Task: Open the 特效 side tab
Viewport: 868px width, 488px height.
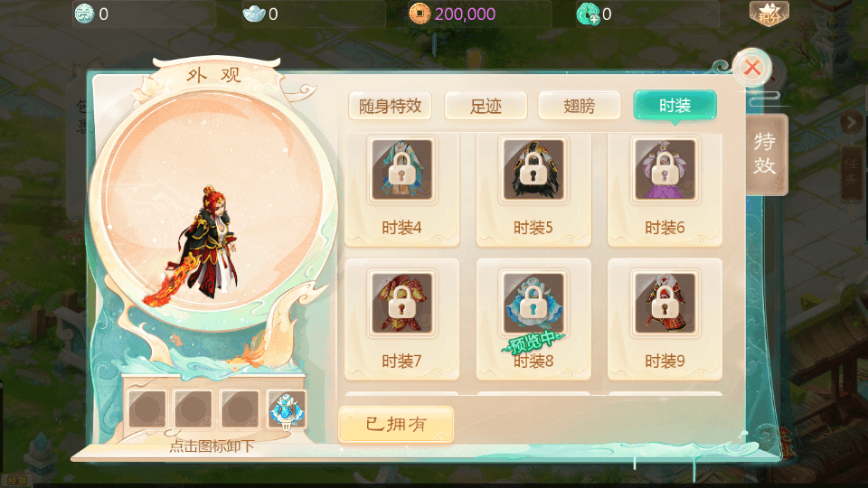Action: [x=766, y=155]
